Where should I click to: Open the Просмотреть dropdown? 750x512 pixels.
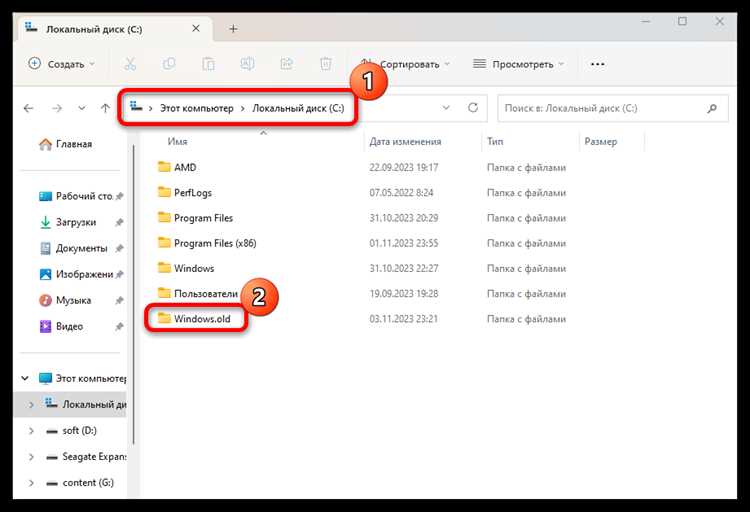(x=519, y=64)
